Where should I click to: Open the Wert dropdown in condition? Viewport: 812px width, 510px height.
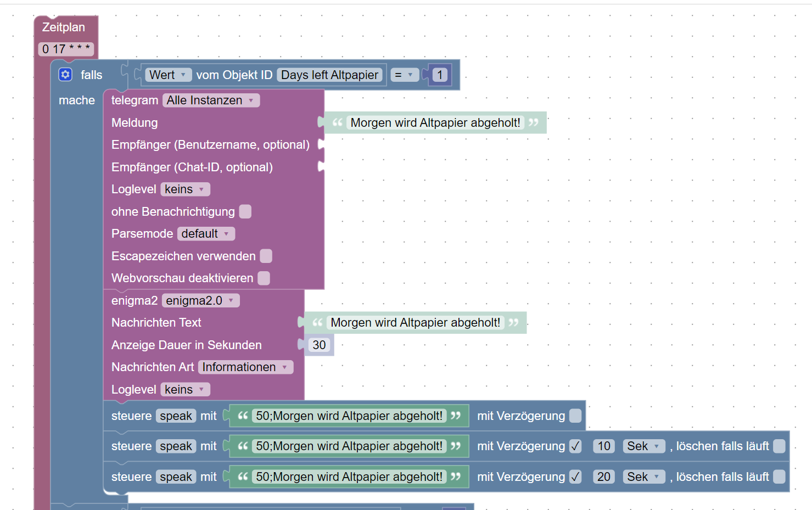coord(169,75)
